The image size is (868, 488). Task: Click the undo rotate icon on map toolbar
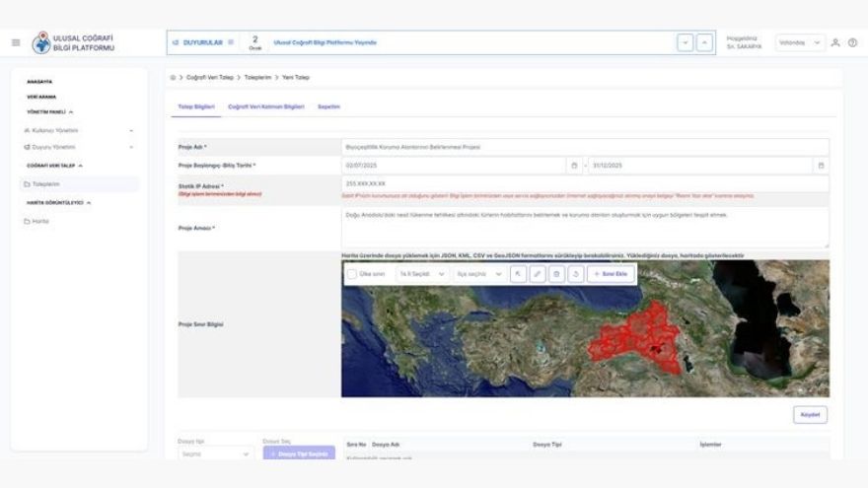click(x=576, y=274)
